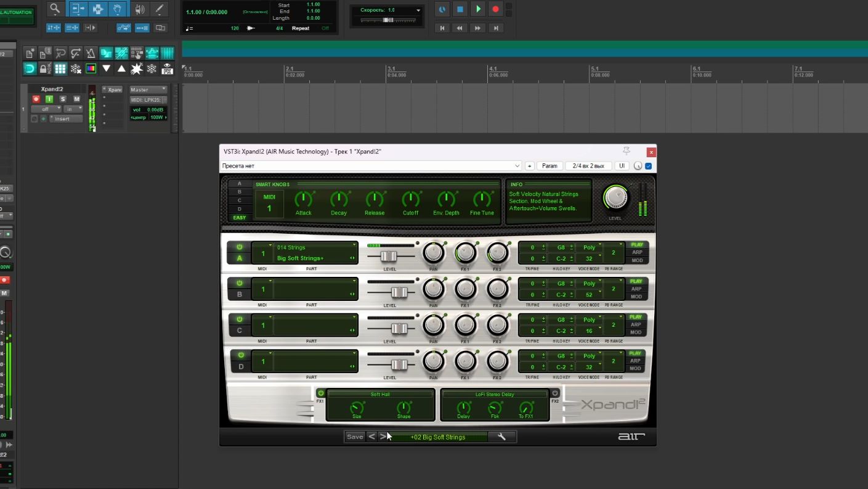868x489 pixels.
Task: Click the part A level slider handle
Action: point(388,257)
